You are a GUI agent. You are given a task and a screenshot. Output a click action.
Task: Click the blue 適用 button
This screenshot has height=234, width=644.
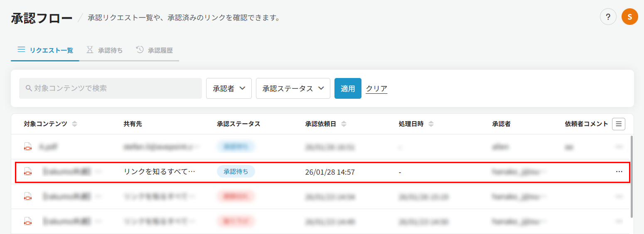tap(348, 88)
